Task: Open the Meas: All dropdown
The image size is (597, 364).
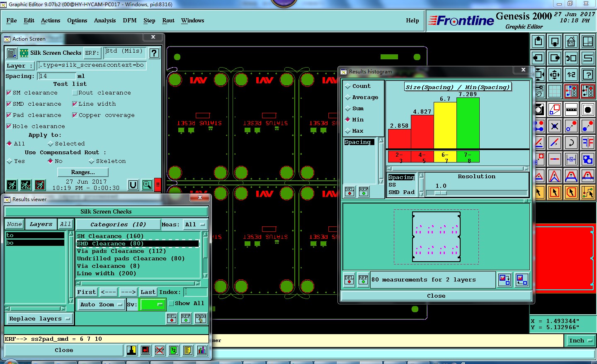Action: coord(195,224)
